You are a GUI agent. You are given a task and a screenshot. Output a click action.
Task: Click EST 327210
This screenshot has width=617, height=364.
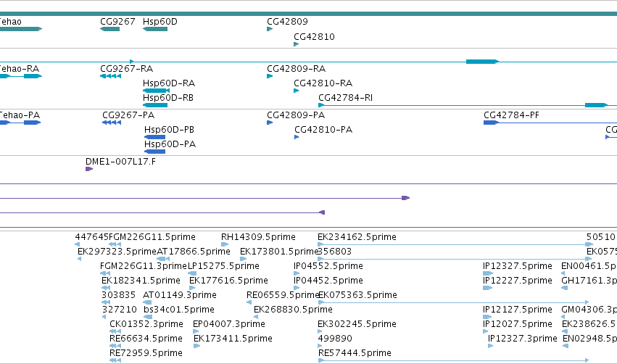point(119,310)
